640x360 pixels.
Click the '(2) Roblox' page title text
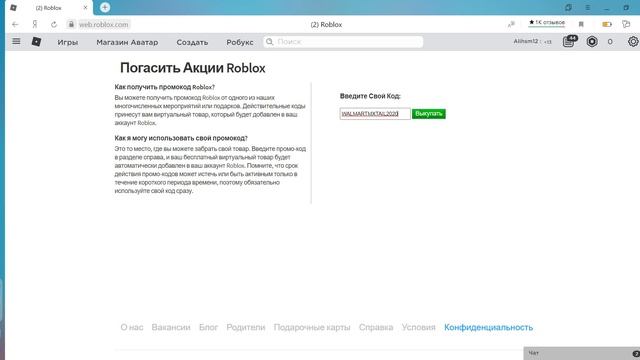(326, 24)
